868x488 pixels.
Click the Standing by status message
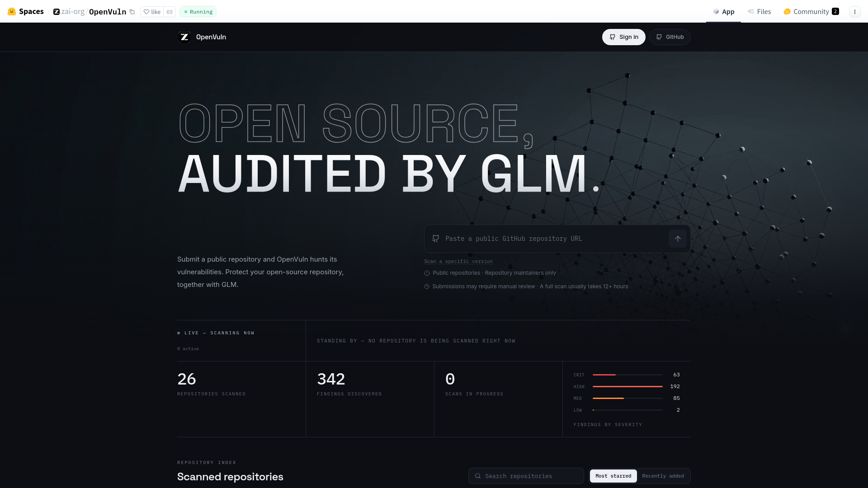pos(416,341)
